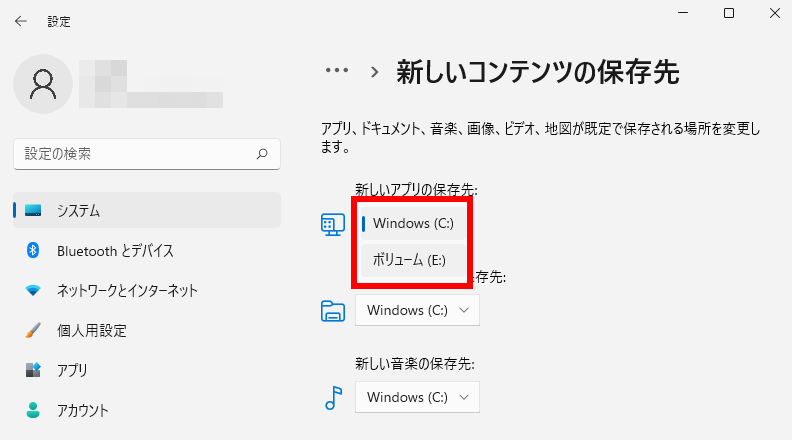792x440 pixels.
Task: Click the music note icon
Action: [x=333, y=398]
